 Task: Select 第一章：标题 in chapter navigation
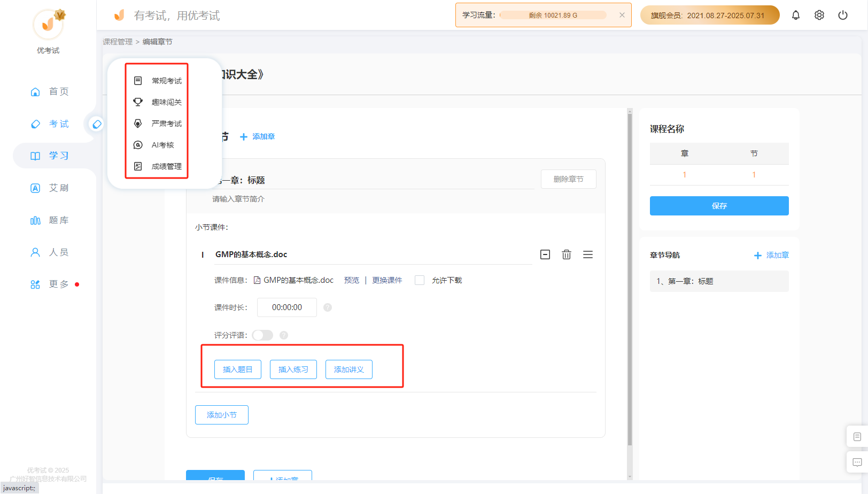coord(719,281)
